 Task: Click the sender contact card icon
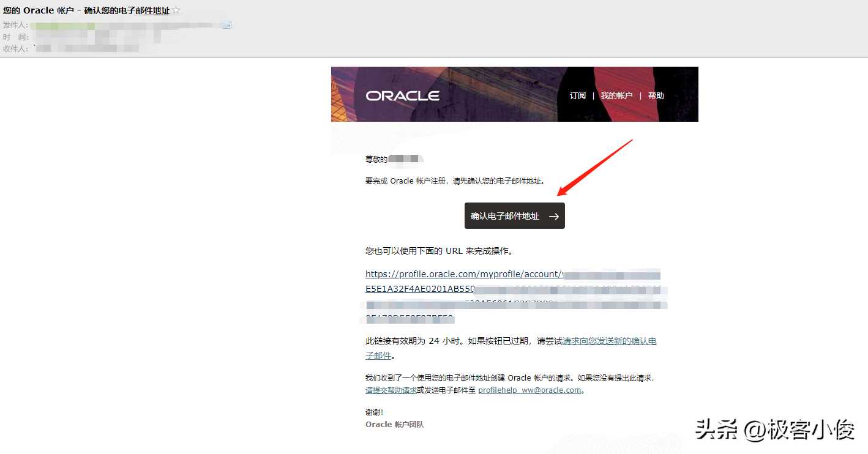[226, 25]
